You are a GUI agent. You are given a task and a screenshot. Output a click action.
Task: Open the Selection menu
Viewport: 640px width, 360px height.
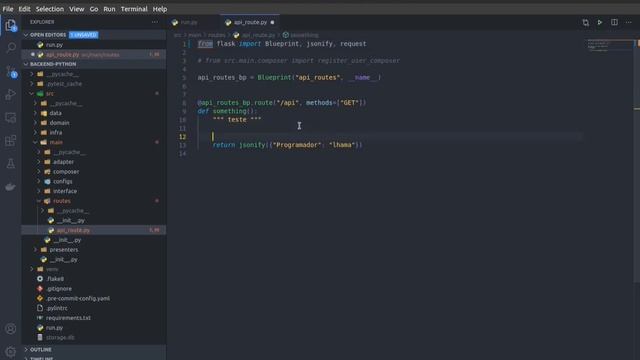click(x=50, y=9)
